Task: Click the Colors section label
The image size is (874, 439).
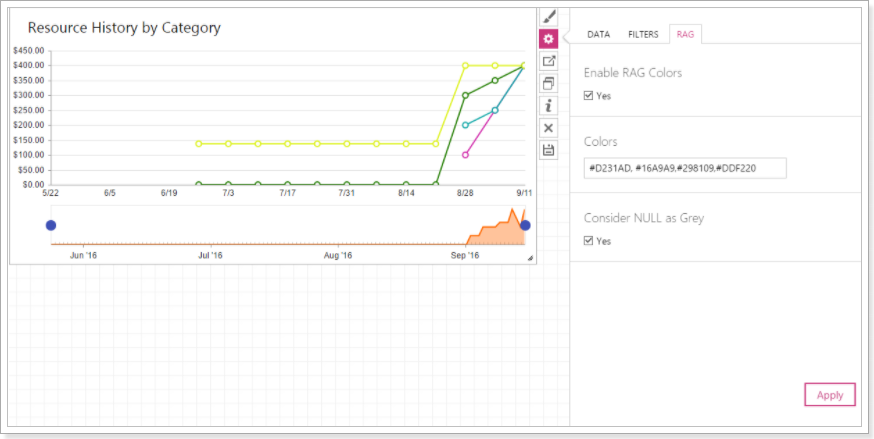Action: [601, 142]
